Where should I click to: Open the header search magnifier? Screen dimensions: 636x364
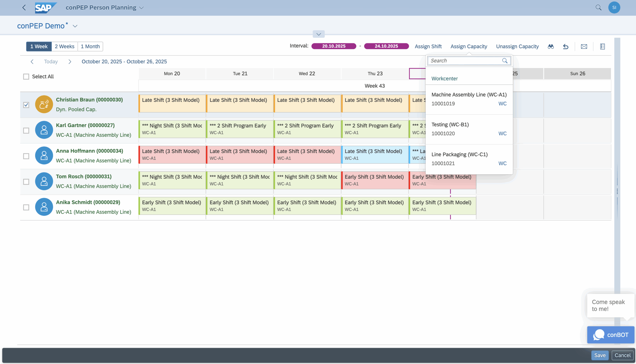pyautogui.click(x=598, y=7)
